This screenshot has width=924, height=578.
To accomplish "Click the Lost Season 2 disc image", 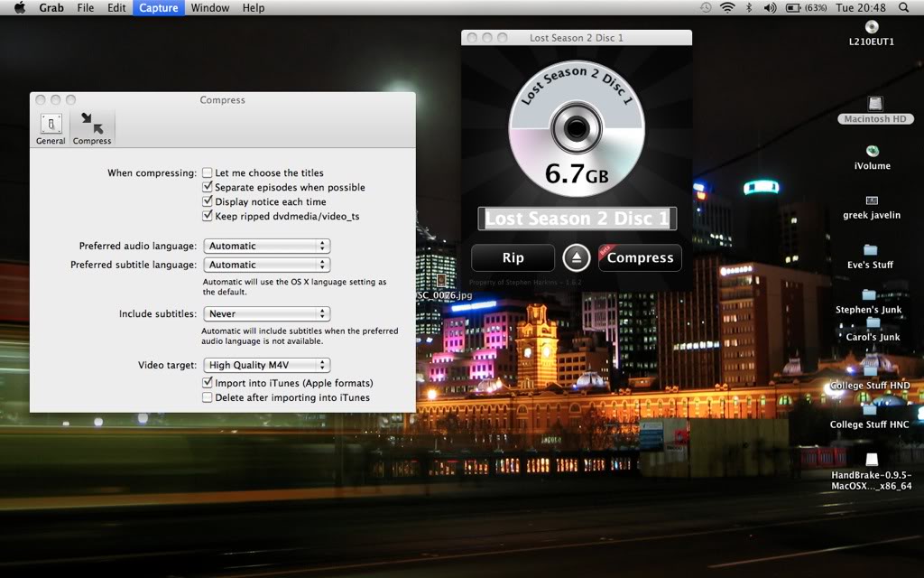I will point(577,128).
